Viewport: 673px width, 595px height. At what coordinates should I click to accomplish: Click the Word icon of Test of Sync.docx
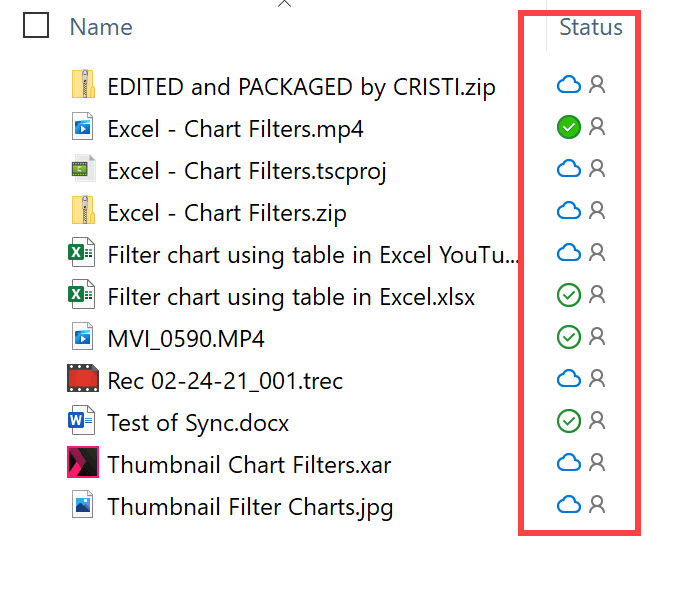tap(82, 420)
